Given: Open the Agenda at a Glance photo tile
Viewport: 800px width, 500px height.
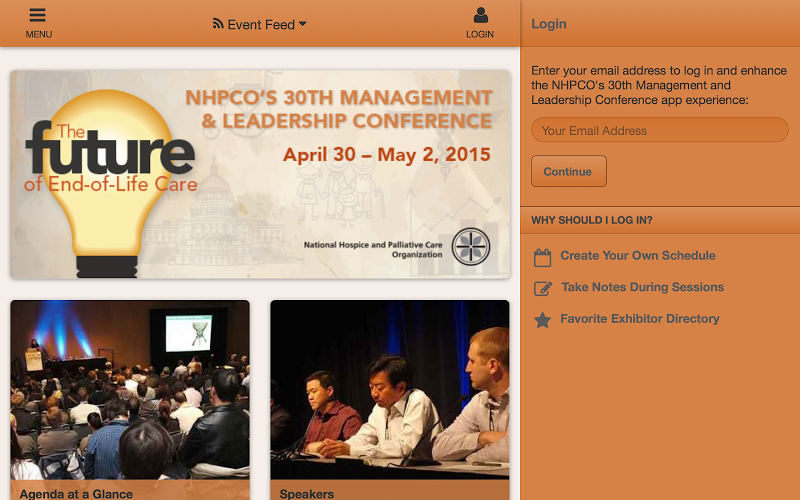Looking at the screenshot, I should (x=130, y=390).
